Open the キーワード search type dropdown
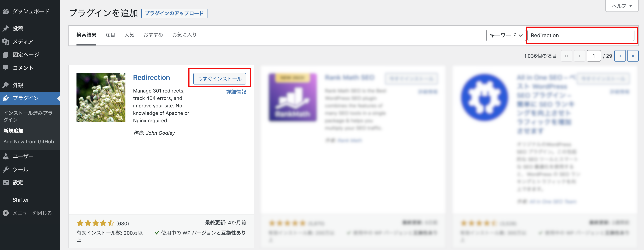644x250 pixels. (x=506, y=35)
